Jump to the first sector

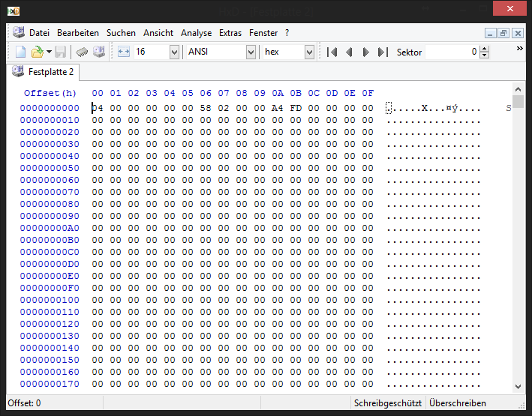coord(332,52)
